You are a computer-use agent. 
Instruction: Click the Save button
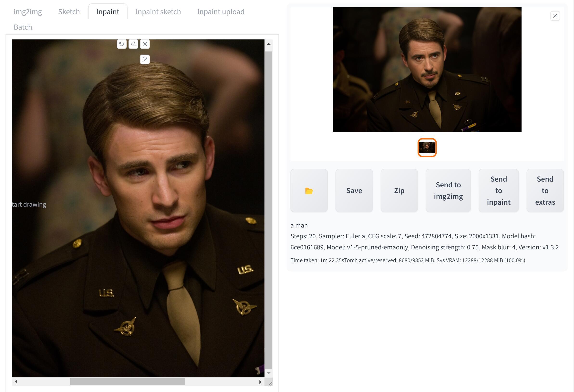coord(354,190)
